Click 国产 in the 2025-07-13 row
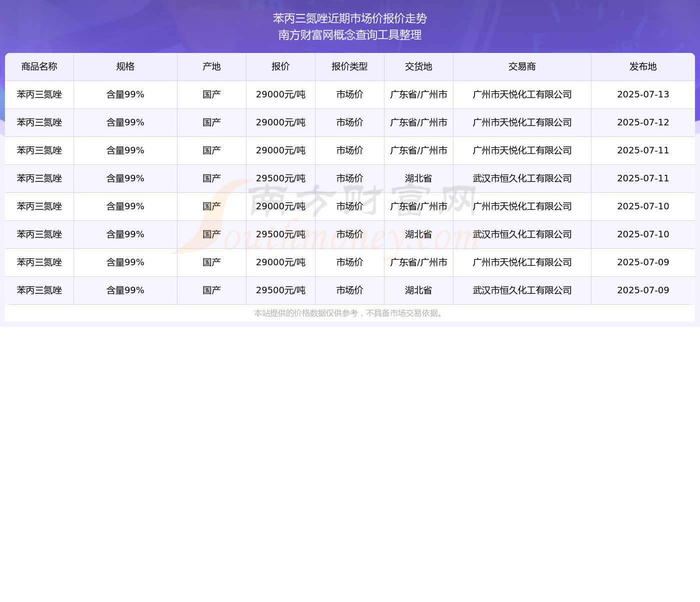 (x=211, y=94)
